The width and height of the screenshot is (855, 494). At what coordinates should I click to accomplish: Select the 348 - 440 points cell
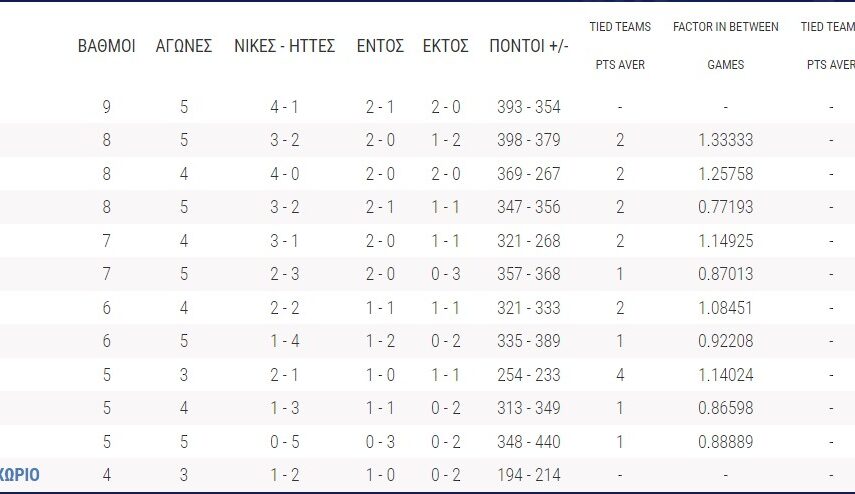tap(529, 442)
